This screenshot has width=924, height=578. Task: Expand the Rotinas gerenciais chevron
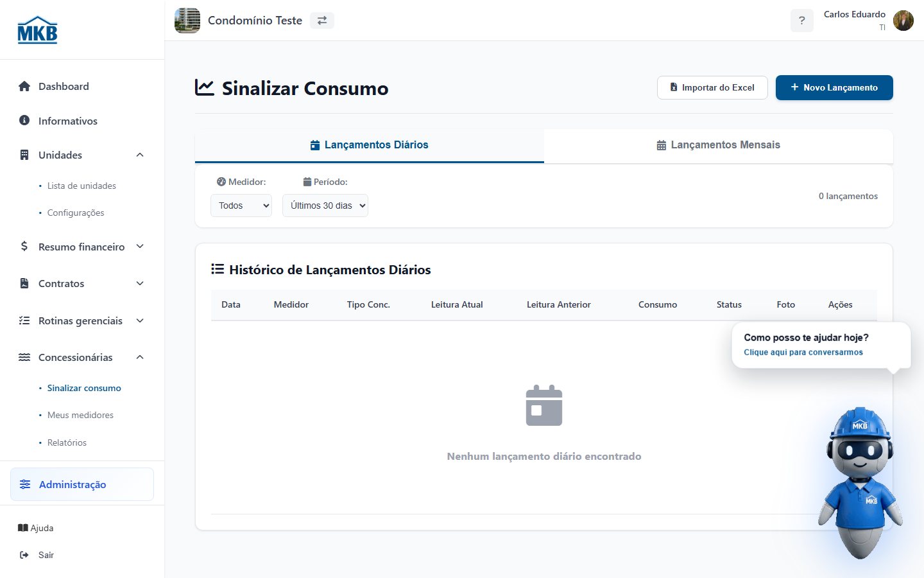[140, 320]
